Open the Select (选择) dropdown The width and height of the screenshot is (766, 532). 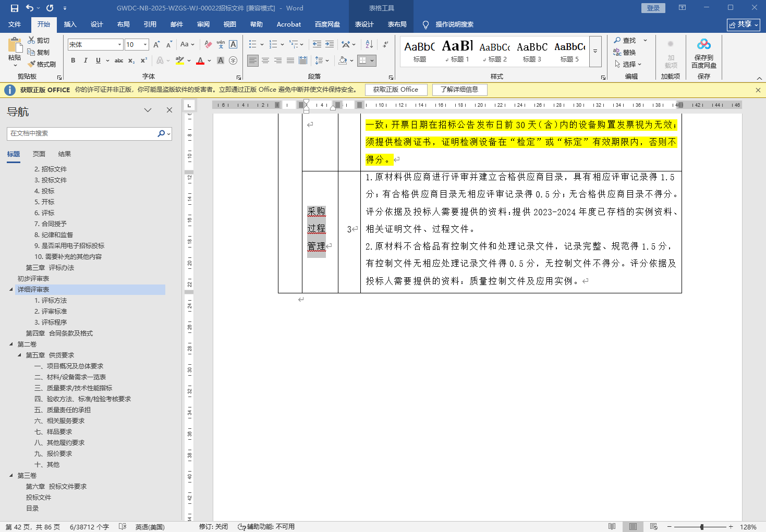pos(628,64)
